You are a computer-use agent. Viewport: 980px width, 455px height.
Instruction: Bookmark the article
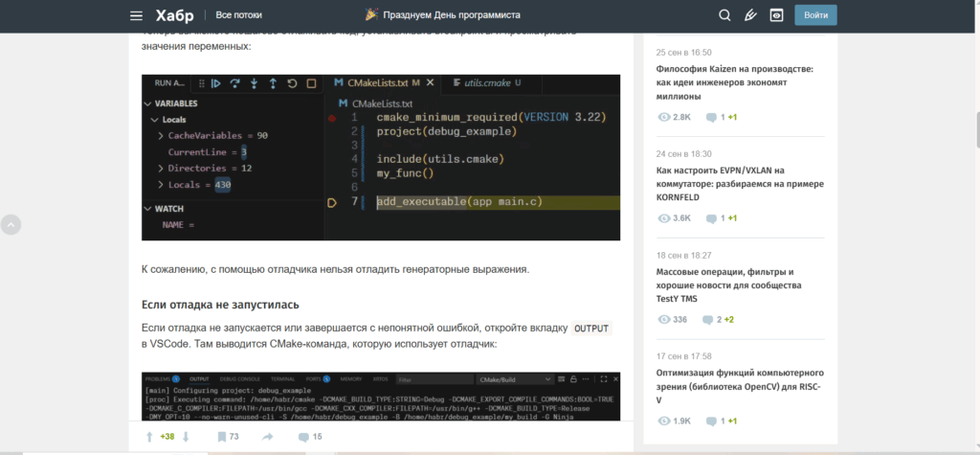click(222, 437)
